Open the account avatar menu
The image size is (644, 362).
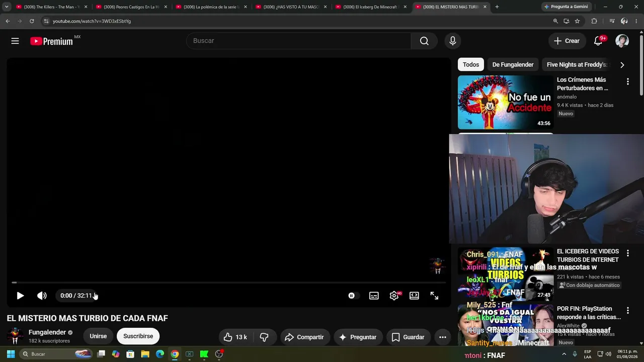(x=622, y=41)
